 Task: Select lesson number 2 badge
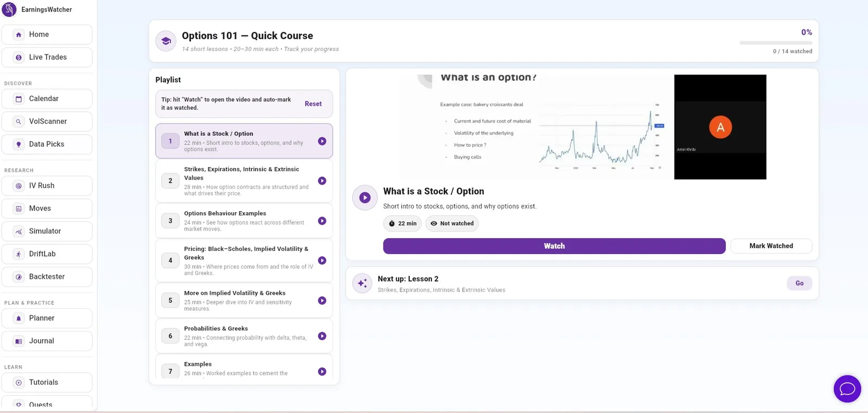170,181
